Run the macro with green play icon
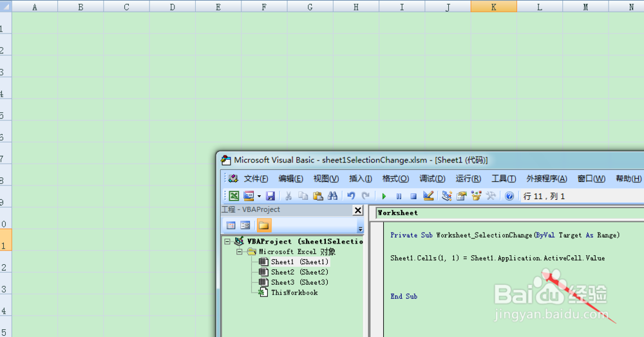Viewport: 644px width, 337px height. coord(384,197)
